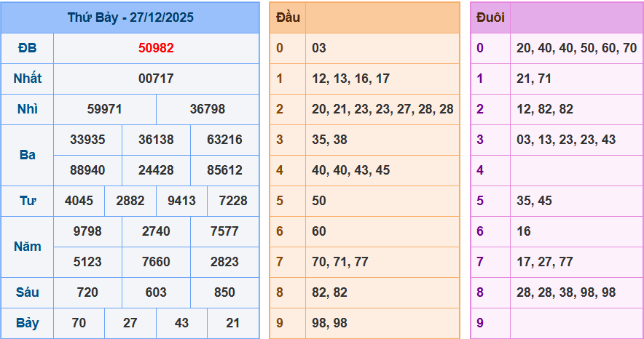
Task: Select third prize number 33935
Action: click(87, 140)
